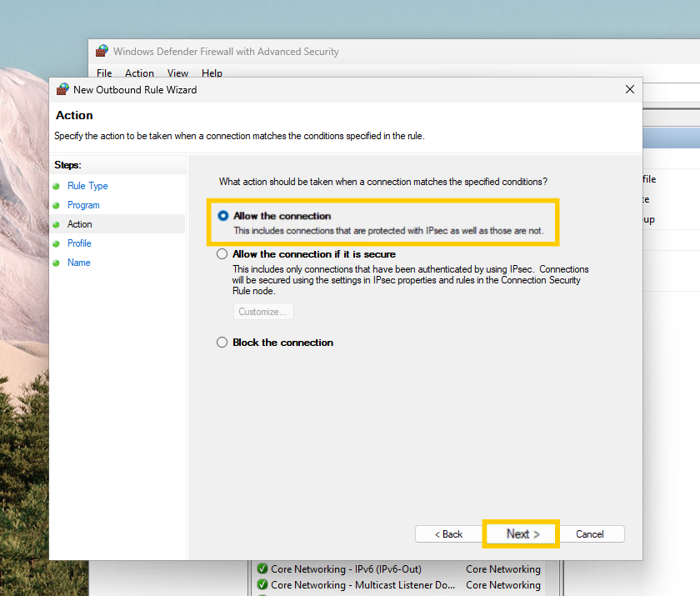Click the 'What action should be taken' question text
The height and width of the screenshot is (596, 700).
click(383, 182)
